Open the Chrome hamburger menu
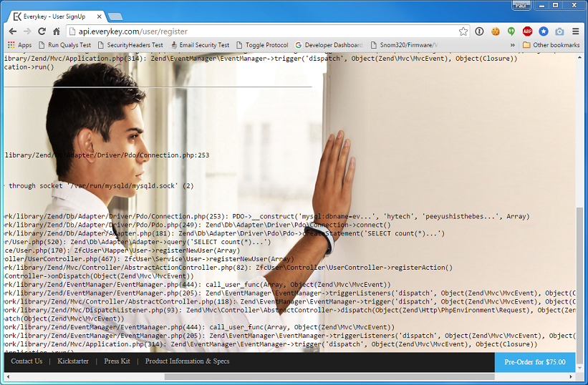The image size is (588, 385). (576, 31)
